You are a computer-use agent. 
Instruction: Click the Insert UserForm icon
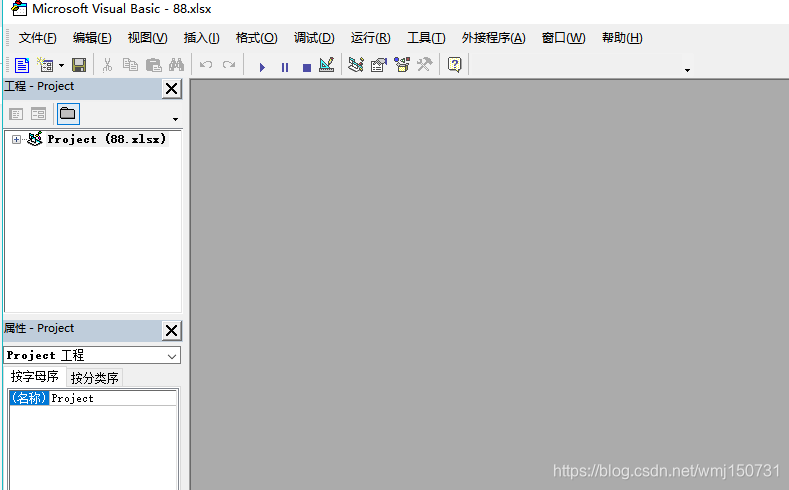coord(45,65)
